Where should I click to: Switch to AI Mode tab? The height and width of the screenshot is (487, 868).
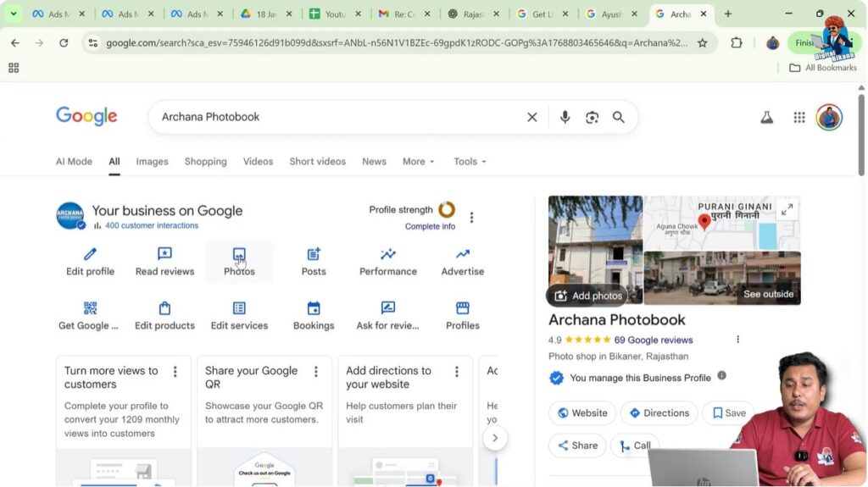point(74,162)
